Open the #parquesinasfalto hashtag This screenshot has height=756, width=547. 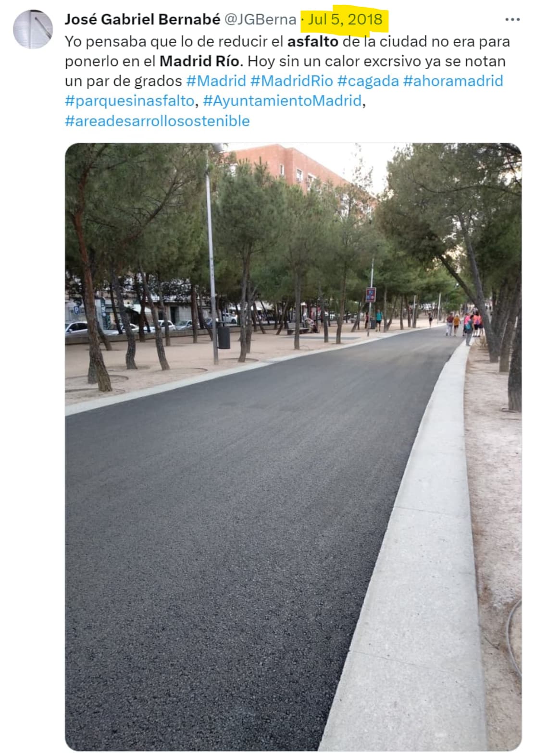coord(129,100)
